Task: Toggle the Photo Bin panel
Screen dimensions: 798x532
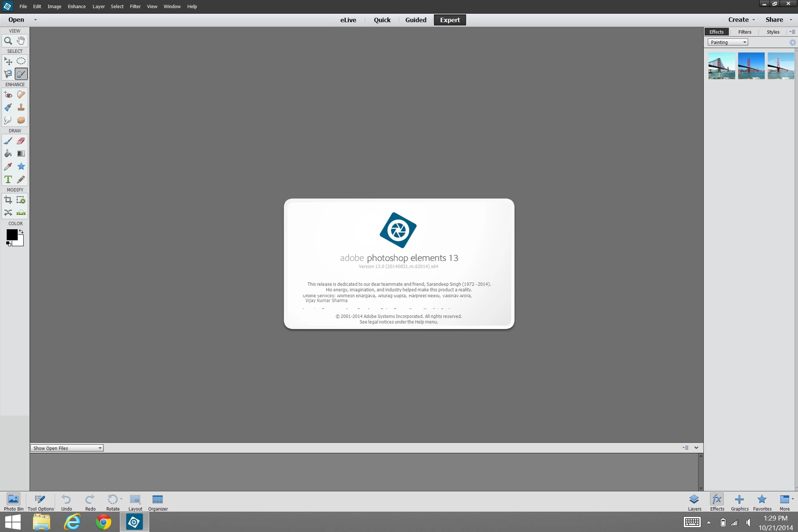Action: (x=14, y=502)
